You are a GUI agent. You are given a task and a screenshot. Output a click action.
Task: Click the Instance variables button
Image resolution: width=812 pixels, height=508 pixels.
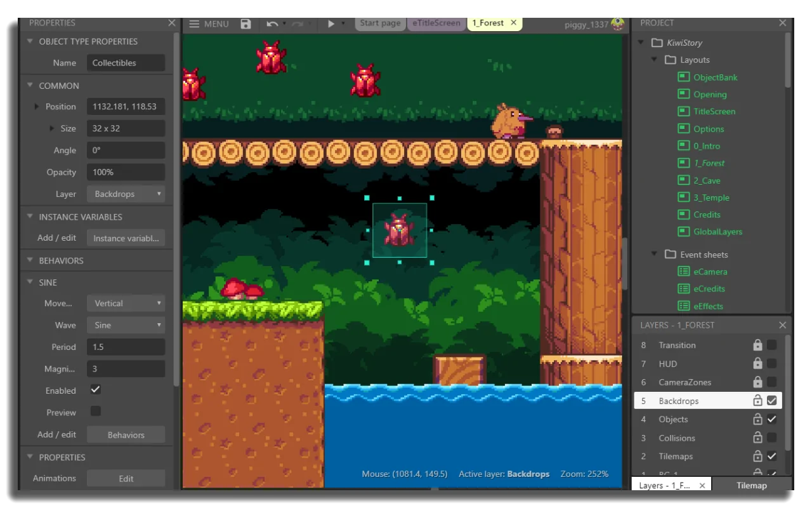125,238
